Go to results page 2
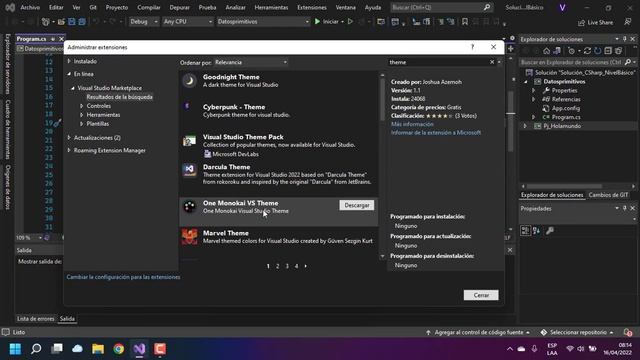This screenshot has width=640, height=360. coord(278,266)
